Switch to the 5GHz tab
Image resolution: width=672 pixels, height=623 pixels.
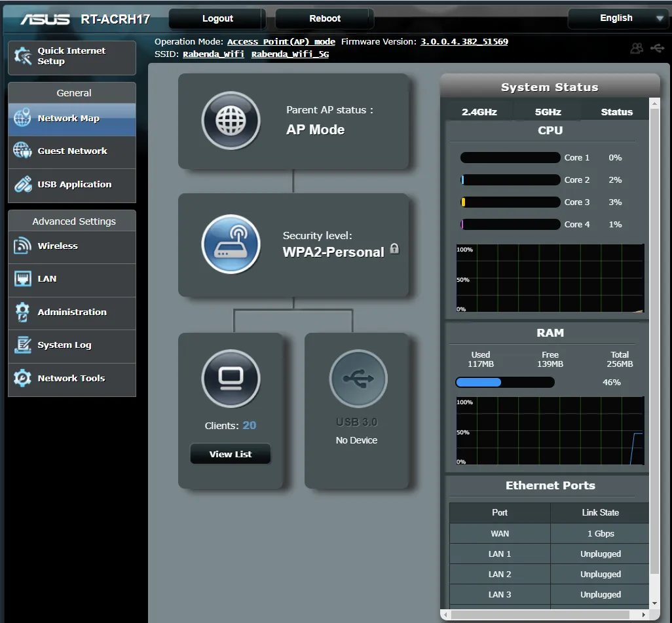tap(548, 111)
